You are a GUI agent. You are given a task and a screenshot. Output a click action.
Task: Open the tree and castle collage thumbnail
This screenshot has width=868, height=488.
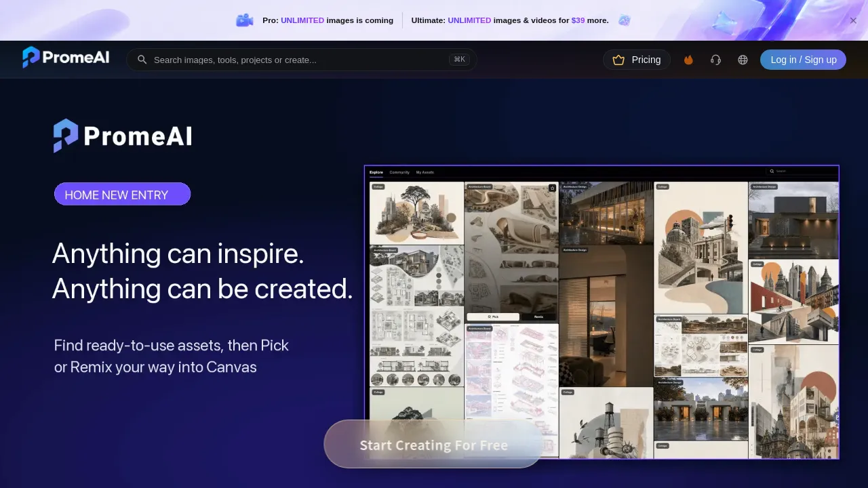(416, 213)
